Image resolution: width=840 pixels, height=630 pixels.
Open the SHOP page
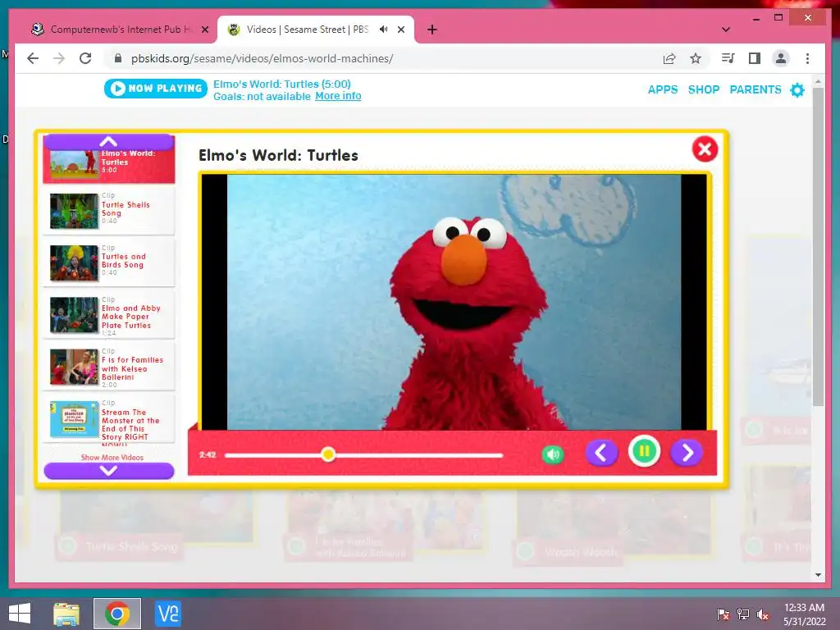coord(703,89)
